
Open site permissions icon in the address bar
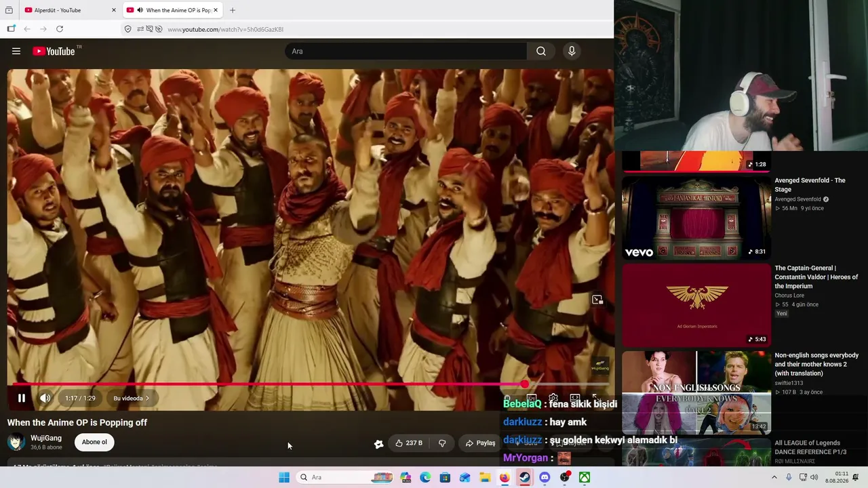(x=140, y=29)
